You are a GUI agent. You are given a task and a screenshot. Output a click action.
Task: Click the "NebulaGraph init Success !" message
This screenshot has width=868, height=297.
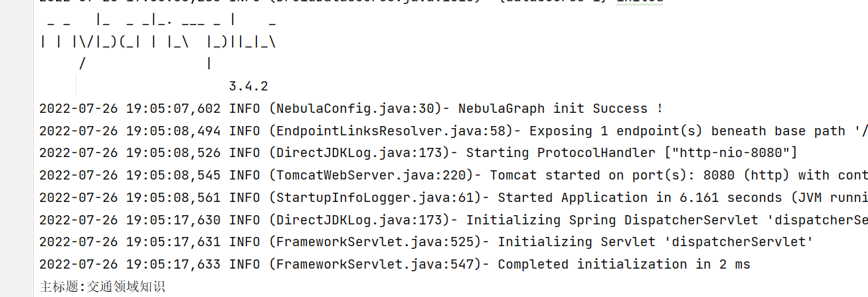click(x=560, y=109)
